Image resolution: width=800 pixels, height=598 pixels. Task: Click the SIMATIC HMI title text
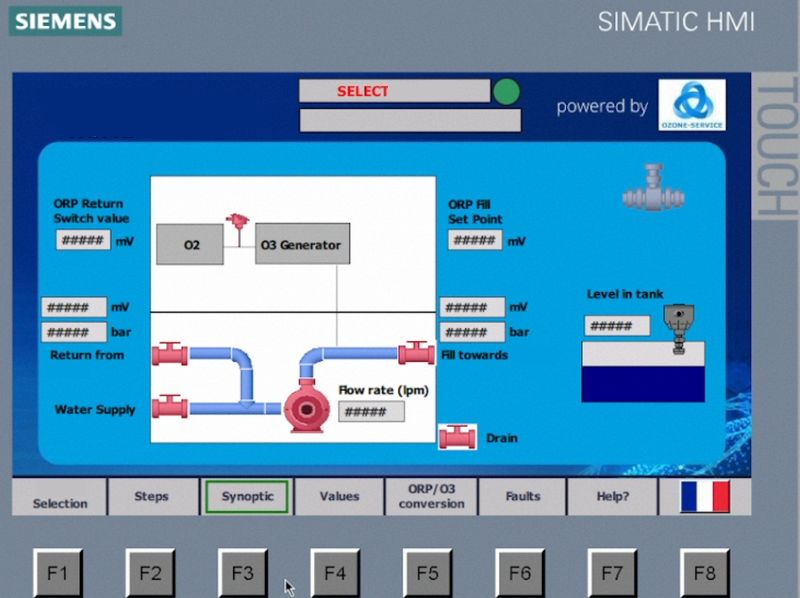coord(676,21)
